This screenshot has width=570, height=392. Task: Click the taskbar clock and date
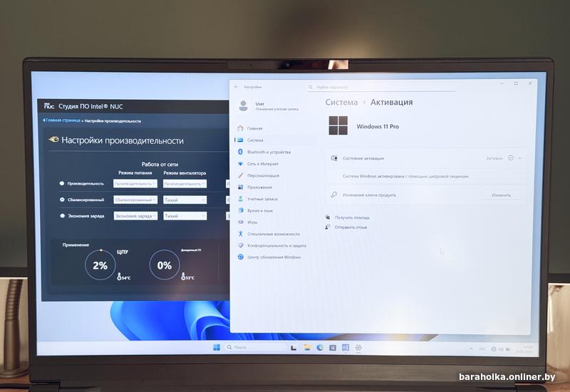[x=524, y=349]
